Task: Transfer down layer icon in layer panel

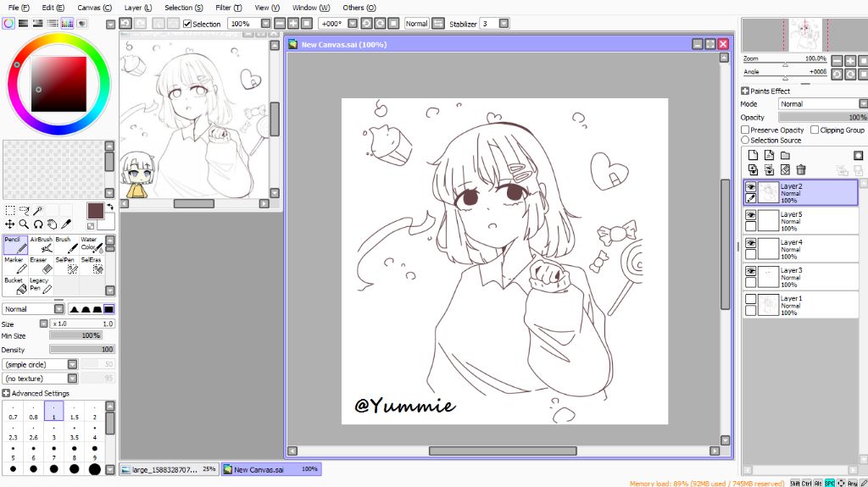Action: pyautogui.click(x=753, y=170)
